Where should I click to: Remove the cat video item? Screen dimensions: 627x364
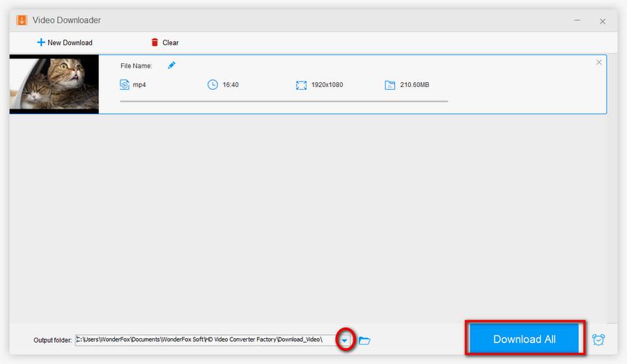coord(598,63)
